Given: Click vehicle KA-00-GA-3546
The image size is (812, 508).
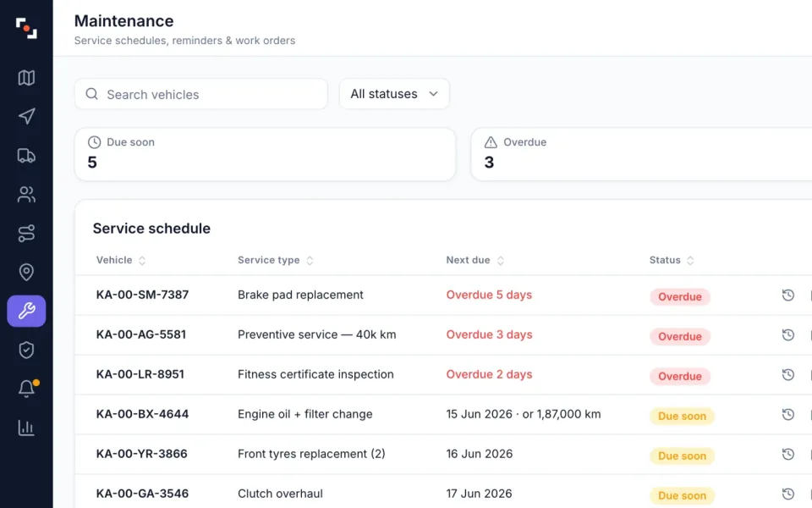Looking at the screenshot, I should click(x=142, y=494).
